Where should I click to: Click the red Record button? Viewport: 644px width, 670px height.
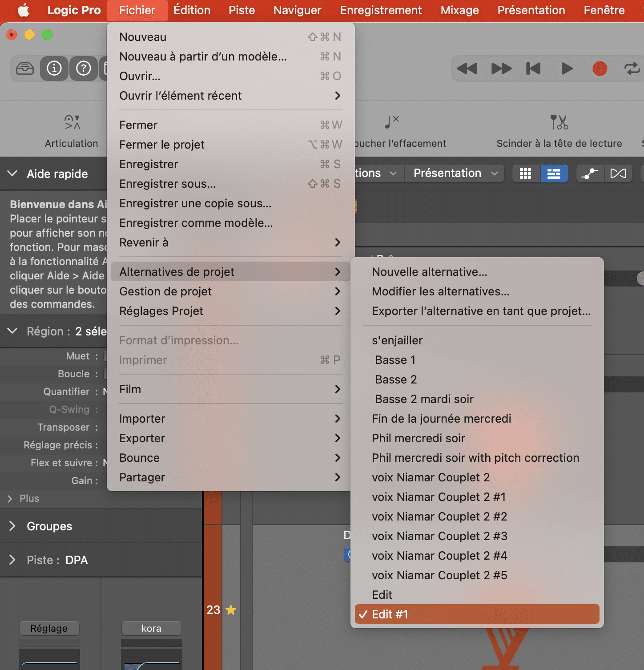600,69
